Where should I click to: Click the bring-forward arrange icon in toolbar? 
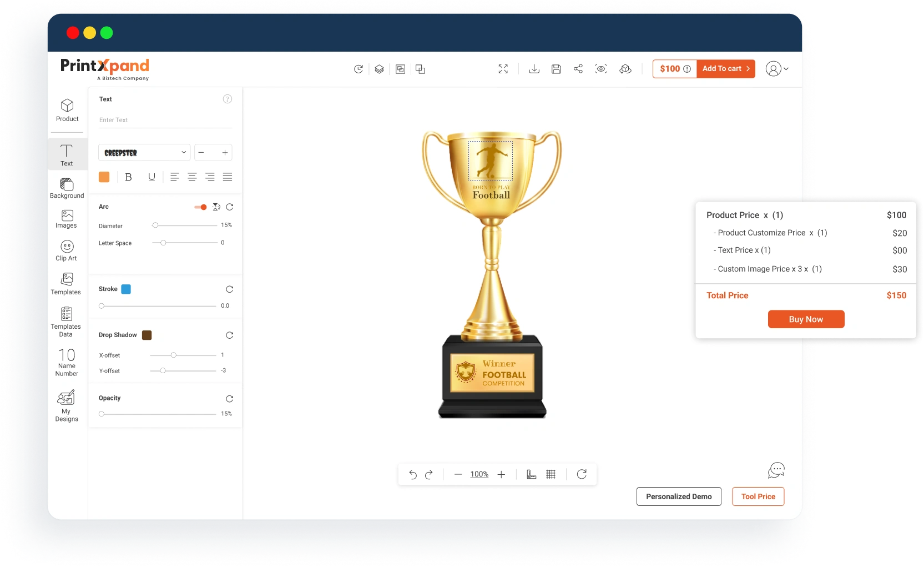(x=400, y=69)
